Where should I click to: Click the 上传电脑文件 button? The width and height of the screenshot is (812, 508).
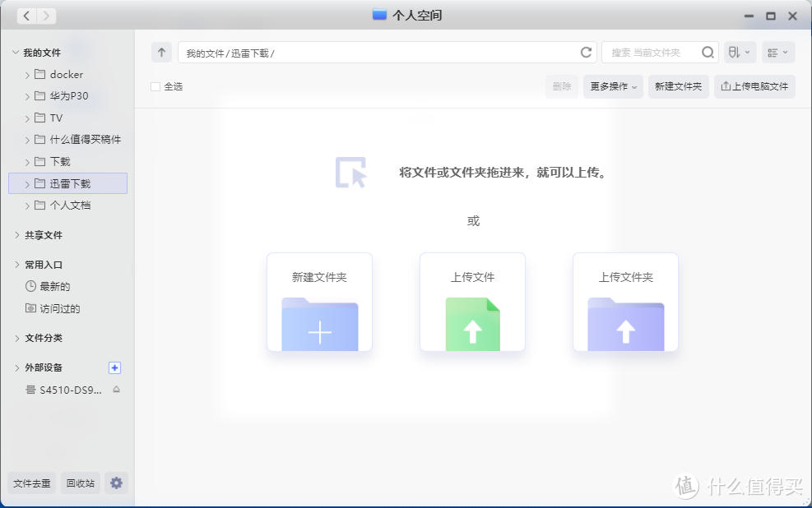[754, 86]
